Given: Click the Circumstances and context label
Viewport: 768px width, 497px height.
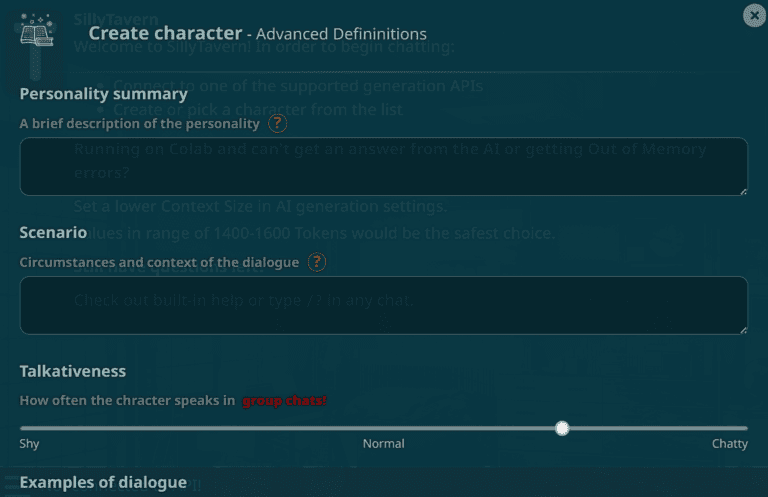Looking at the screenshot, I should coord(160,262).
